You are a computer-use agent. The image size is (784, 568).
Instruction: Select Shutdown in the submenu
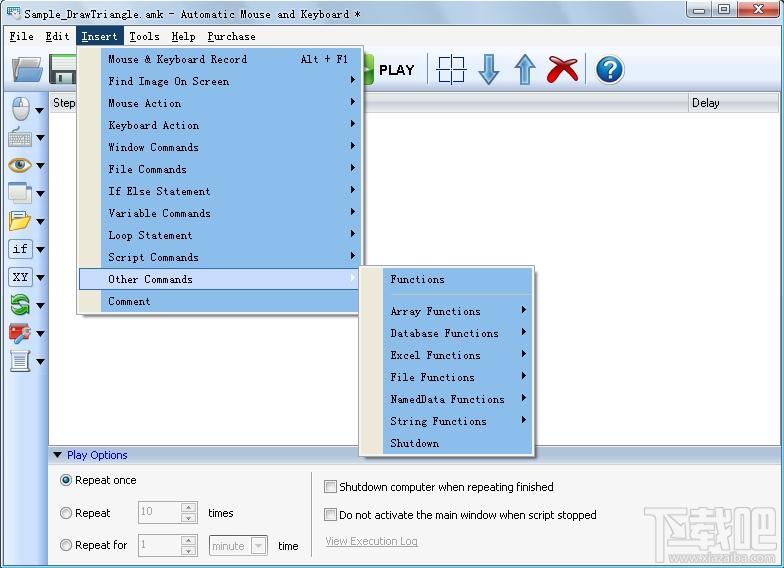point(446,443)
